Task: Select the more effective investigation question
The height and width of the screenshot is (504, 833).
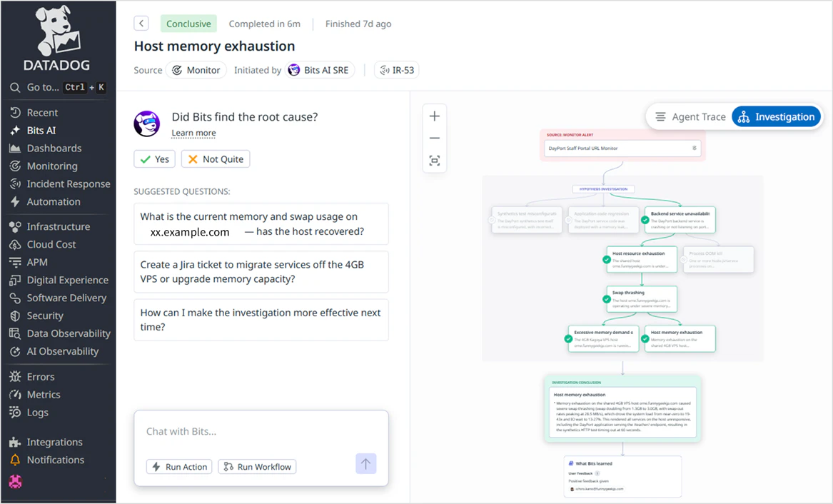Action: point(261,320)
